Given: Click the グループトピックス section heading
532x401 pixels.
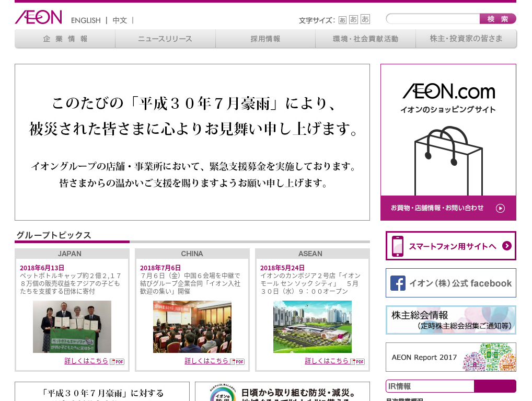Looking at the screenshot, I should click(54, 235).
